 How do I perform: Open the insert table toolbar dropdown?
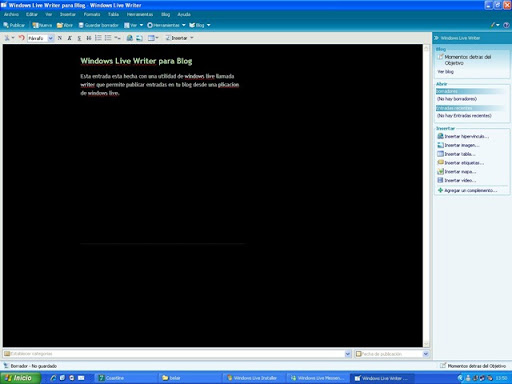153,38
